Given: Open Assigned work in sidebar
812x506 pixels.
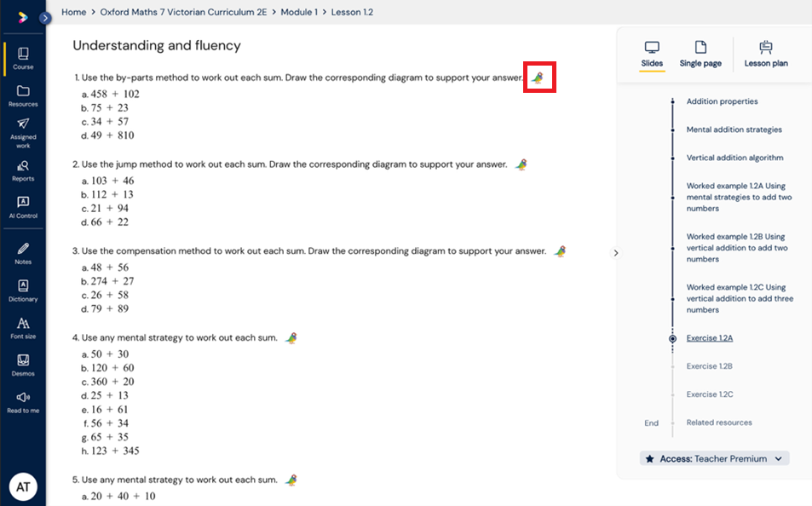Looking at the screenshot, I should (x=23, y=133).
